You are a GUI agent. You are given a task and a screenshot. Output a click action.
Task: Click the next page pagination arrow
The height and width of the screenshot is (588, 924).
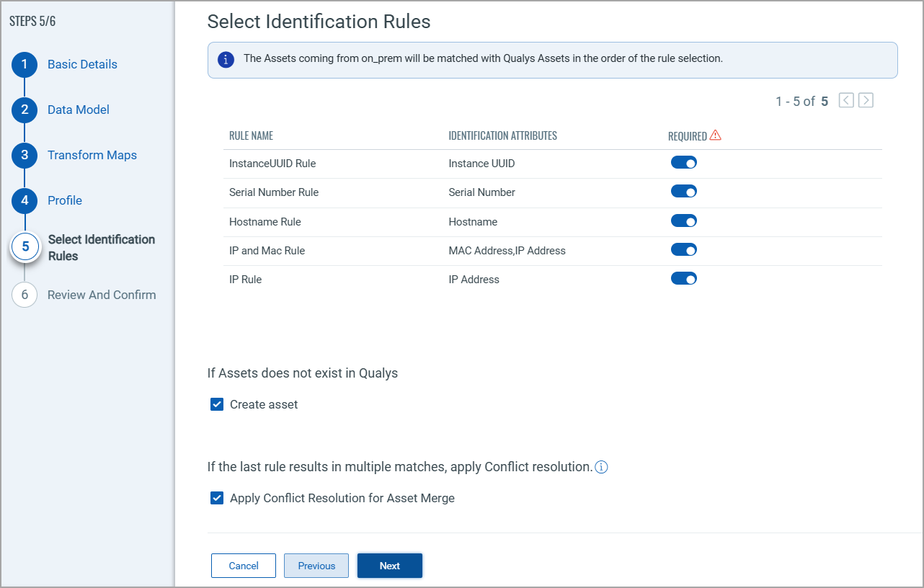point(865,100)
